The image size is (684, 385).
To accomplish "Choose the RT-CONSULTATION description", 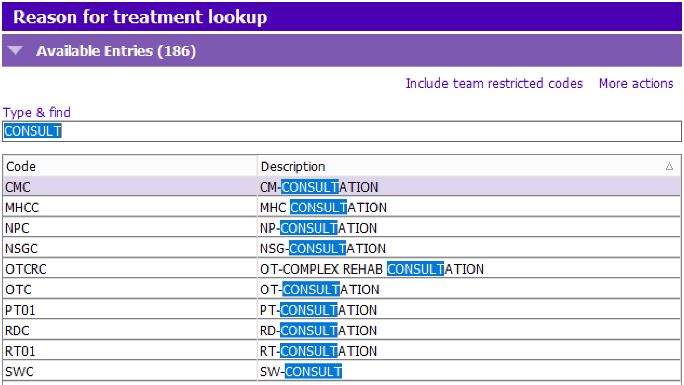I will pos(318,351).
